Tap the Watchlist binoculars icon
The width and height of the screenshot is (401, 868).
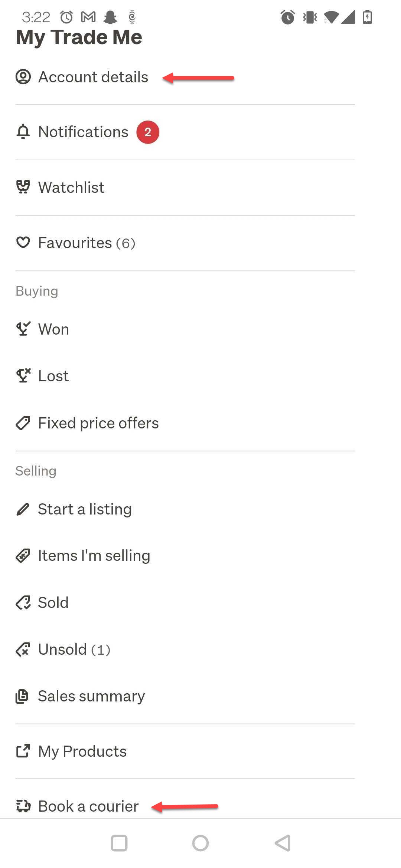tap(23, 187)
